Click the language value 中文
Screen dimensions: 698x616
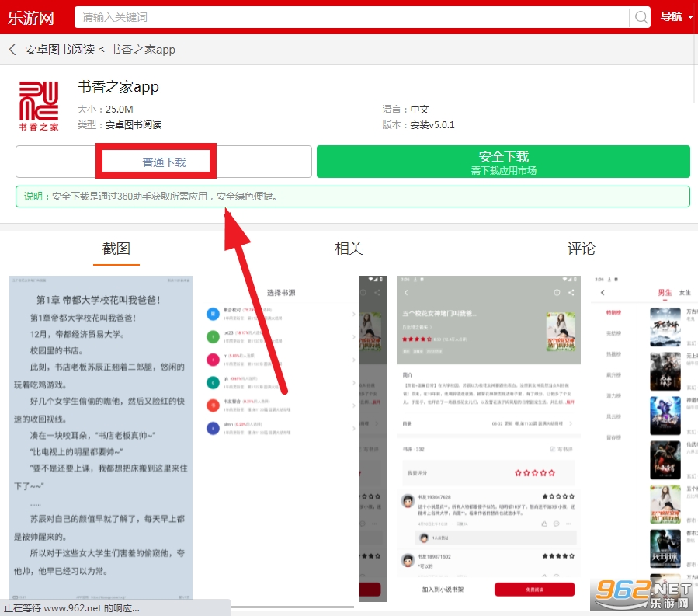[x=419, y=110]
